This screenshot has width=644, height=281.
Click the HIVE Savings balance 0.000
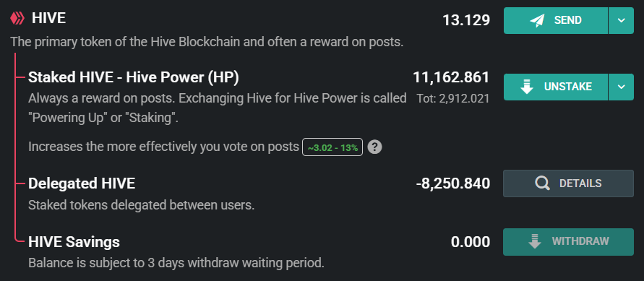point(471,242)
